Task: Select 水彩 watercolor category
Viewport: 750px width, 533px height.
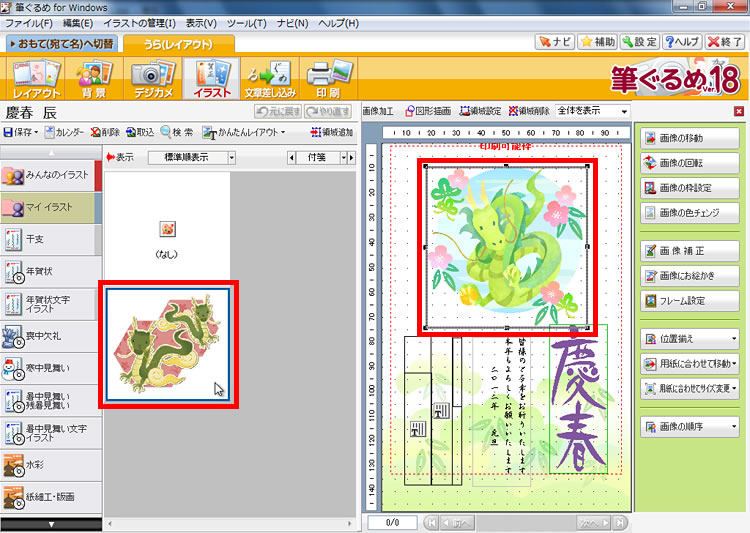Action: point(51,465)
